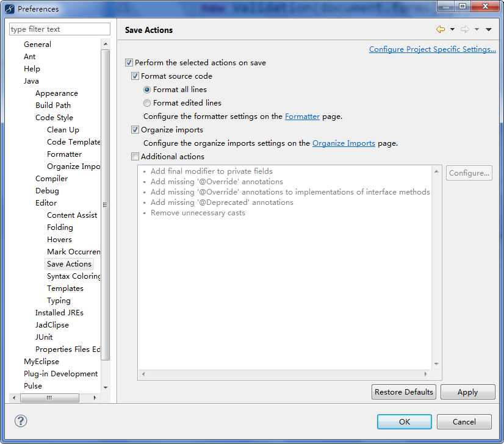This screenshot has width=504, height=444.
Task: Select Format edited lines radio button
Action: tap(147, 103)
